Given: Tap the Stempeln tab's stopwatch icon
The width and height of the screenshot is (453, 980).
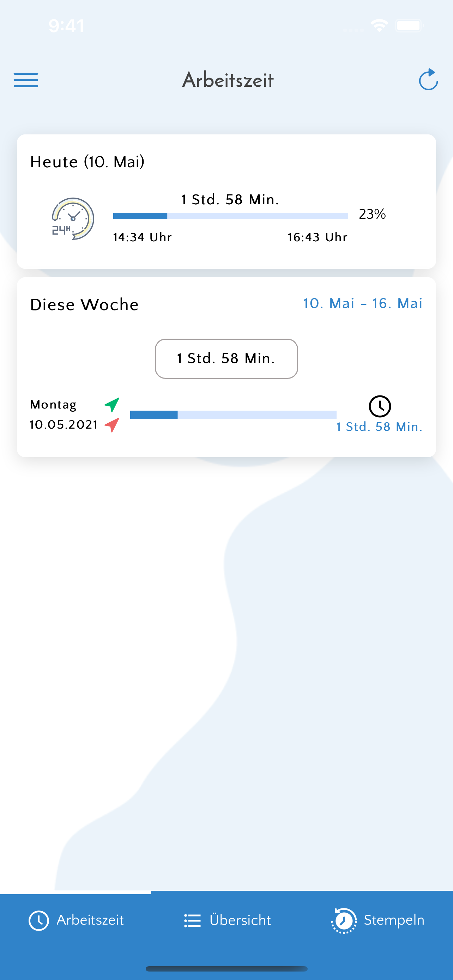Looking at the screenshot, I should 344,921.
